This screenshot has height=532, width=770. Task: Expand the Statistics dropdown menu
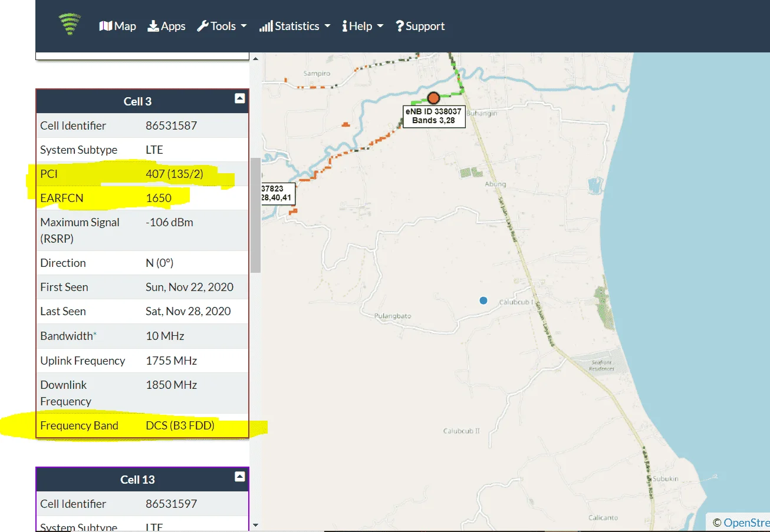point(295,26)
